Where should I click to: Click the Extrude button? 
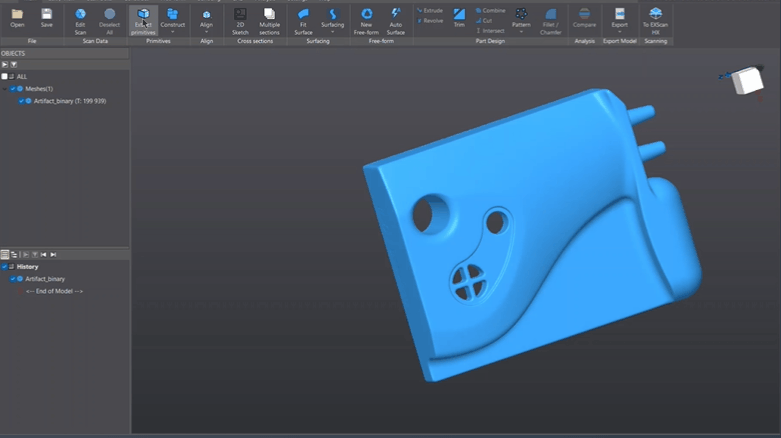coord(431,10)
